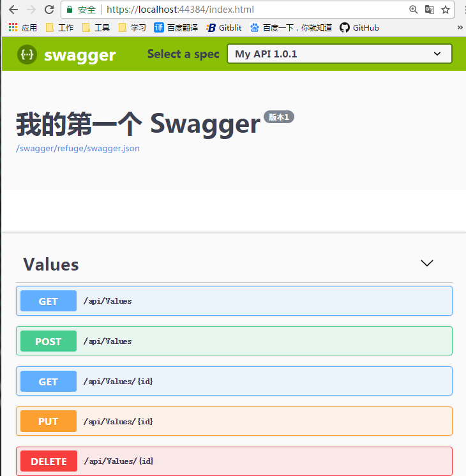The height and width of the screenshot is (476, 466).
Task: Open the 学习 bookmark folder
Action: pos(132,27)
